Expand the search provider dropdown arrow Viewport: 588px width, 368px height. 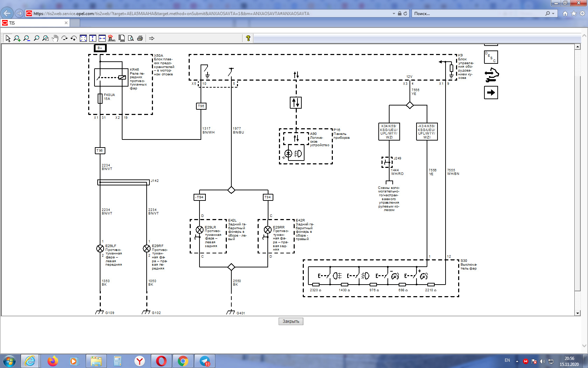(553, 13)
